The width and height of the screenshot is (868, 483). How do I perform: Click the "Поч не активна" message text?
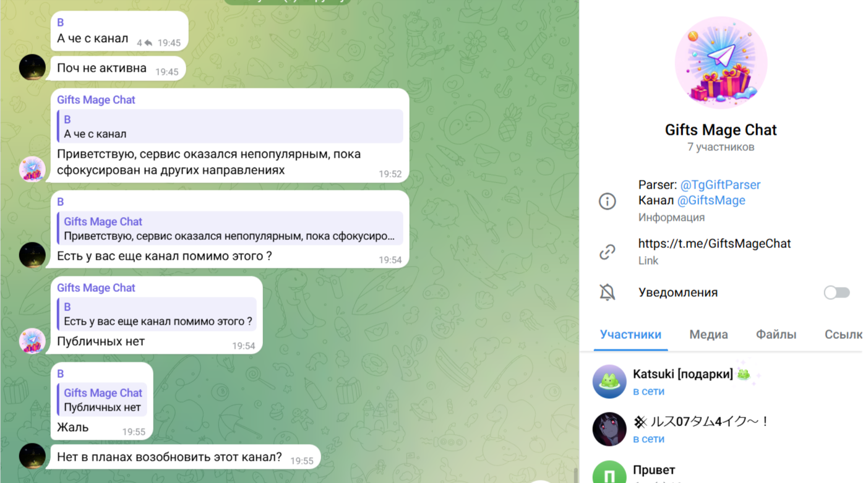point(101,68)
